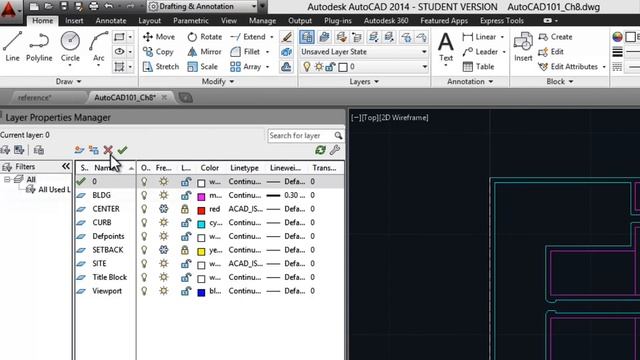Toggle the SITE layer on/off lightbulb
Viewport: 640px width, 360px height.
(144, 264)
